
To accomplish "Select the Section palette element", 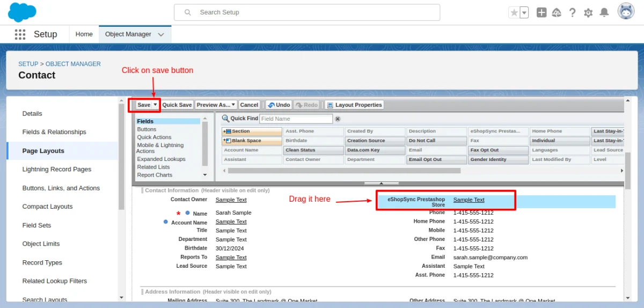I will (252, 131).
